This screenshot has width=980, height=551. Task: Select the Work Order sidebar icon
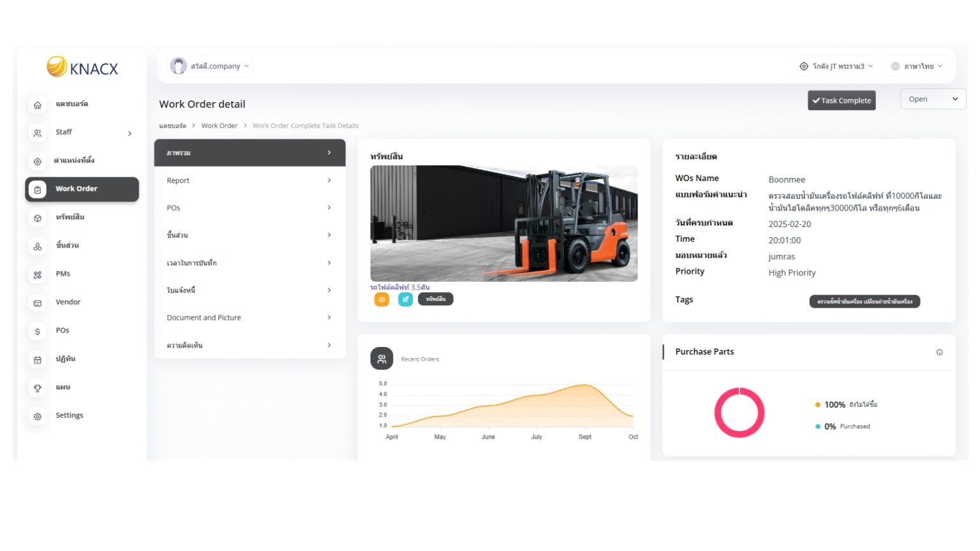click(x=38, y=189)
